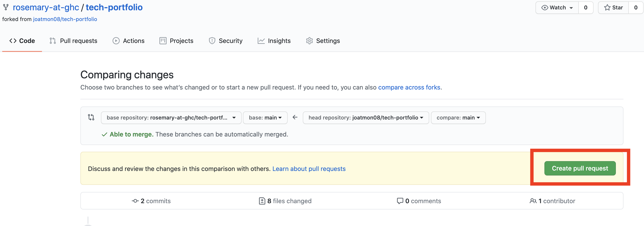Click the compare across forks link

[409, 87]
